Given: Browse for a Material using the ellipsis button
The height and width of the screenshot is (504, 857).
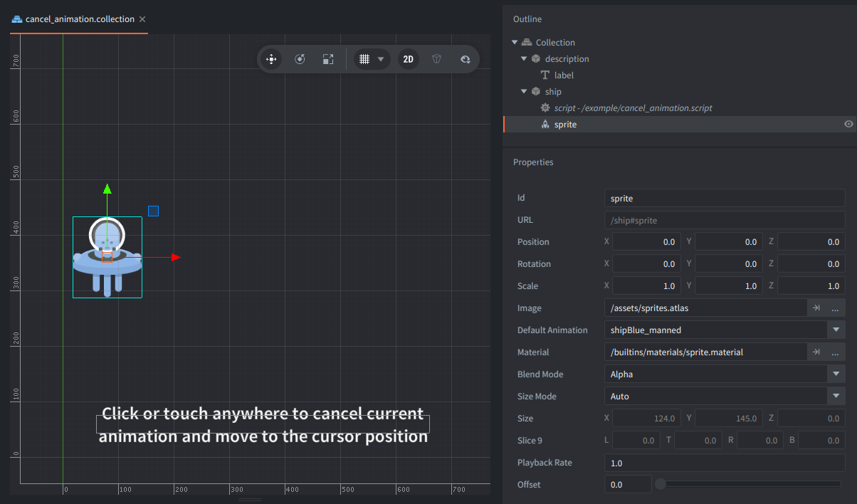Looking at the screenshot, I should (835, 352).
